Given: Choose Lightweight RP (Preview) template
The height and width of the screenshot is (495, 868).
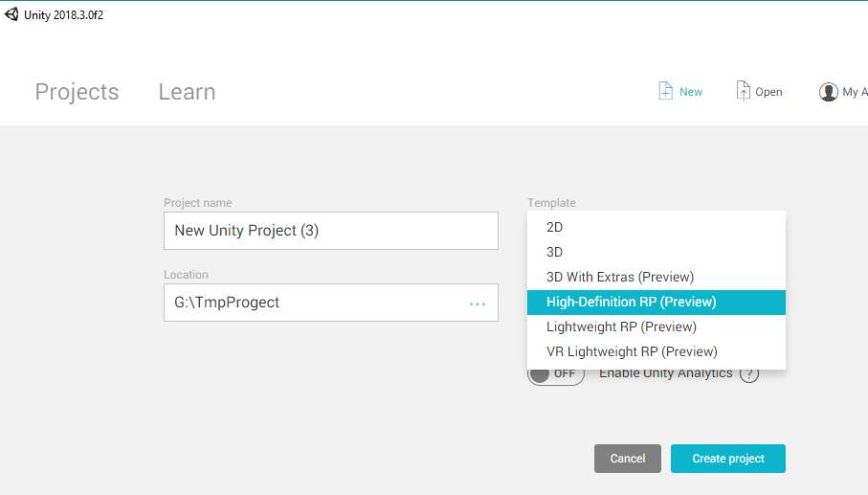Looking at the screenshot, I should pos(656,326).
